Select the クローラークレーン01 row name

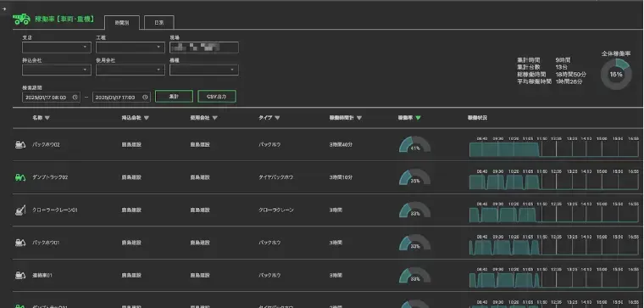[55, 210]
